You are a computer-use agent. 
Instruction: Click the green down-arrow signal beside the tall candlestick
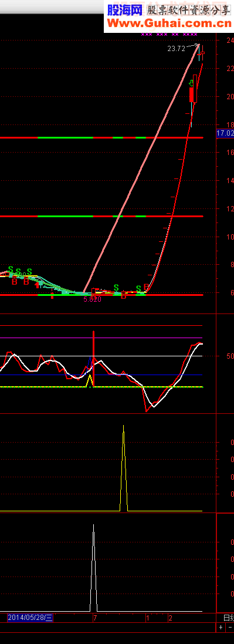point(191,83)
